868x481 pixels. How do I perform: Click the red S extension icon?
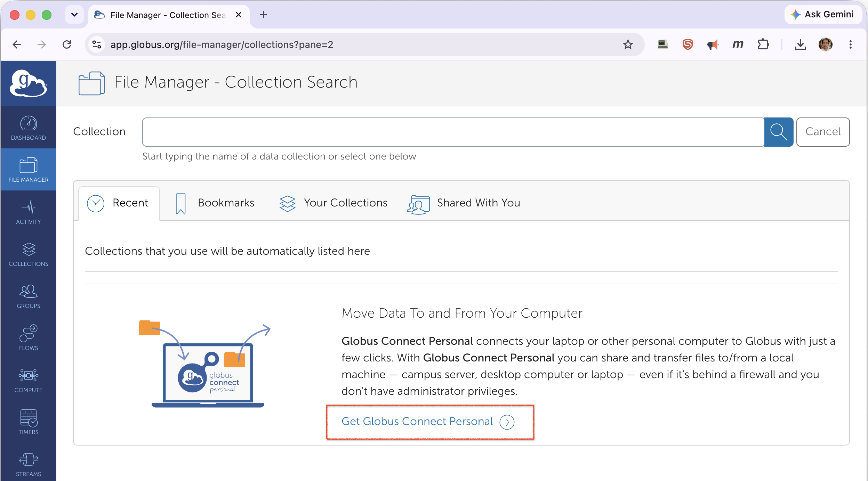click(688, 44)
